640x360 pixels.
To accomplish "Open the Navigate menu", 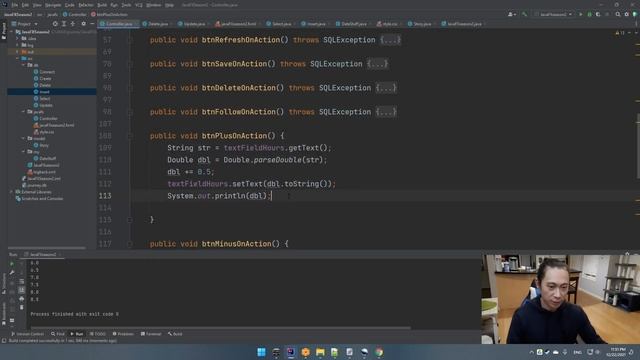I will click(x=53, y=5).
